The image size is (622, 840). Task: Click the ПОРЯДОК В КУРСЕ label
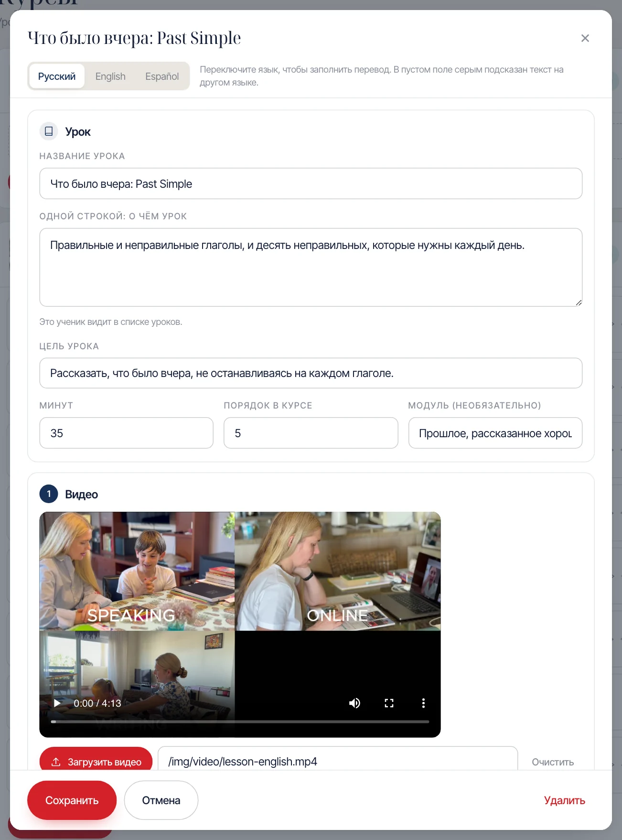268,406
